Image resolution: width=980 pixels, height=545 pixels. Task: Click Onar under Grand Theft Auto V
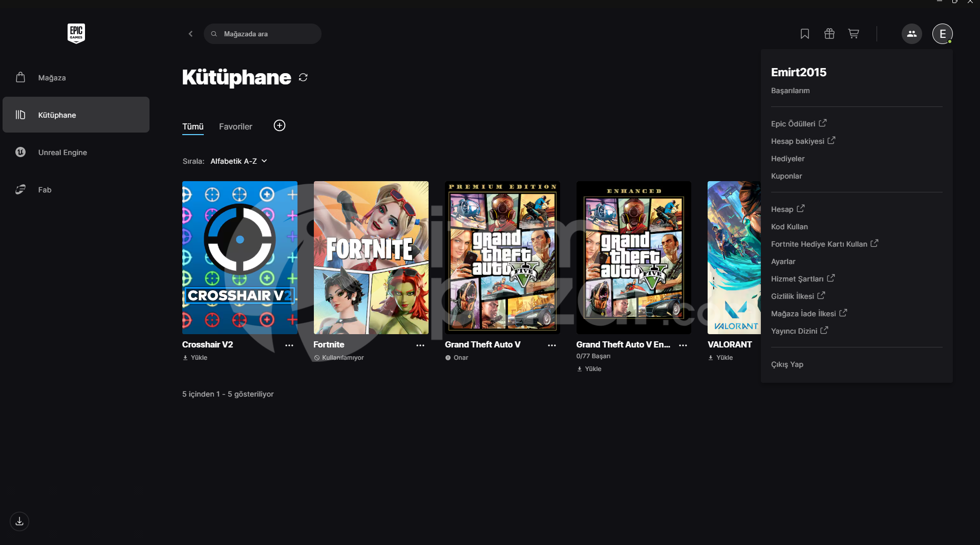coord(457,358)
